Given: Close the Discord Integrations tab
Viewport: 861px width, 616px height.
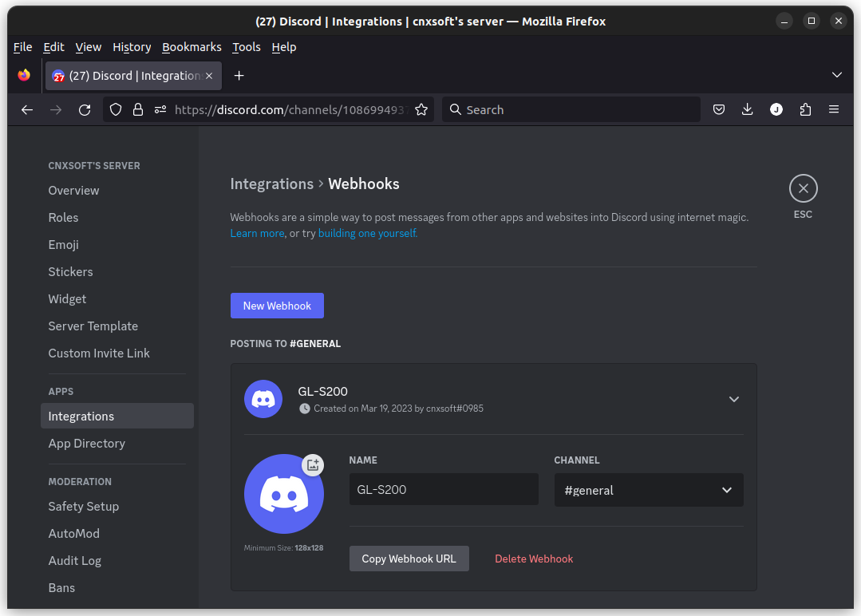Looking at the screenshot, I should (x=209, y=76).
